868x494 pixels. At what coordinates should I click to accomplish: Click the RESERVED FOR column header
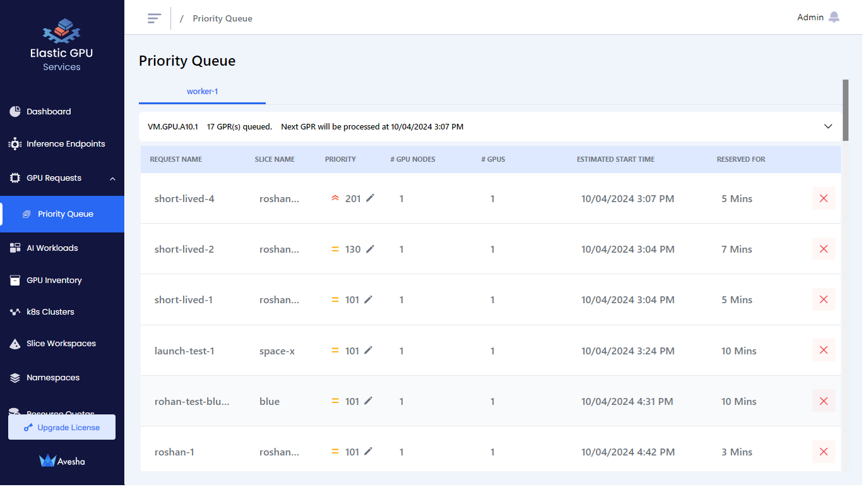pos(741,159)
